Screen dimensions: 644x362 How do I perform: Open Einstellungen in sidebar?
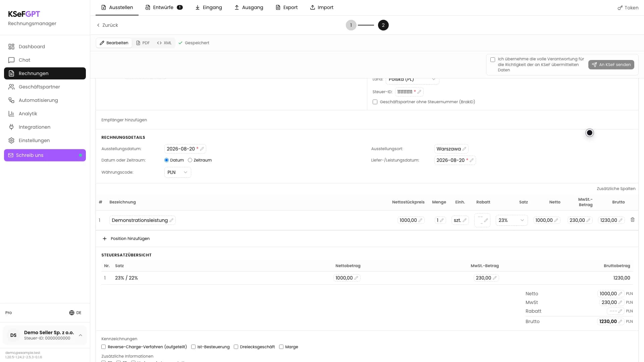point(45,140)
